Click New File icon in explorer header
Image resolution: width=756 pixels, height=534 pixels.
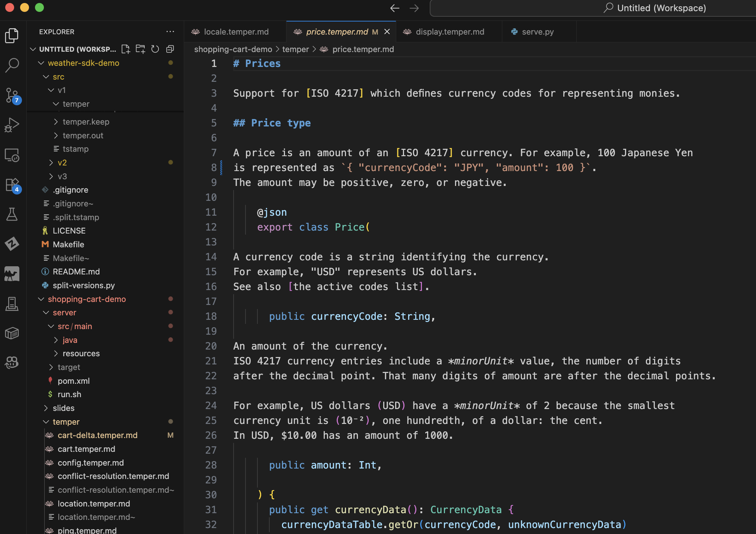(126, 49)
